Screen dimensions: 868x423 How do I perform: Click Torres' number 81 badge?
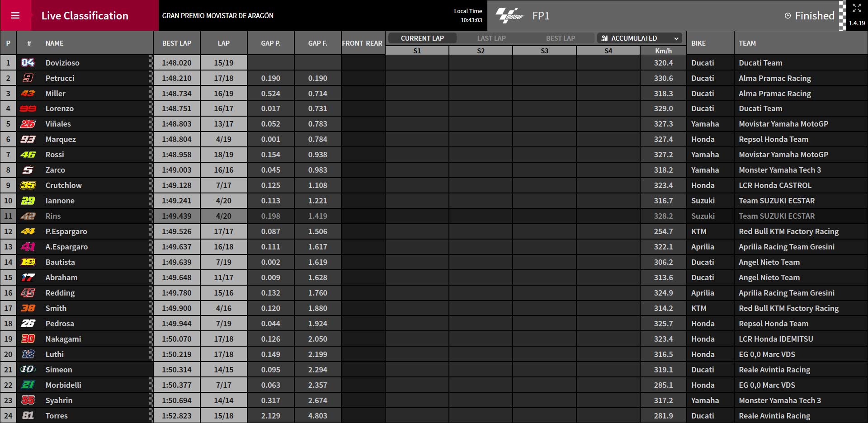[28, 415]
